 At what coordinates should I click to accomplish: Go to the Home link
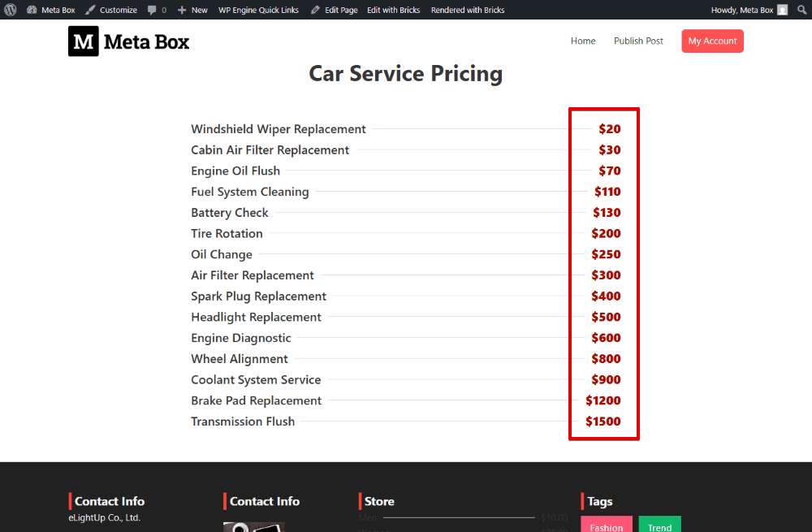(x=583, y=41)
